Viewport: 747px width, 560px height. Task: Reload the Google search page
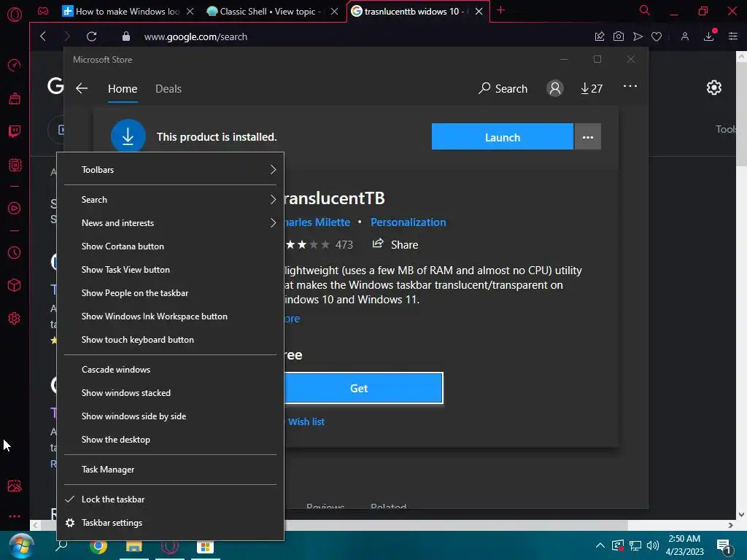pyautogui.click(x=91, y=36)
